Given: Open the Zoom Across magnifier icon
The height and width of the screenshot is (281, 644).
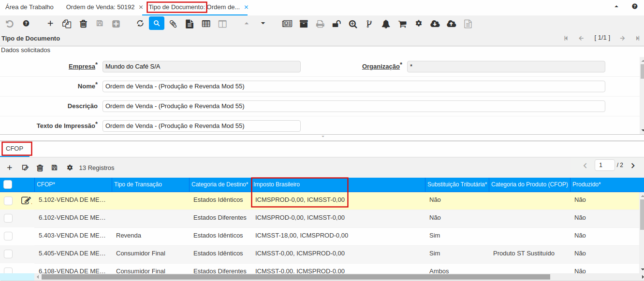Looking at the screenshot, I should 353,24.
